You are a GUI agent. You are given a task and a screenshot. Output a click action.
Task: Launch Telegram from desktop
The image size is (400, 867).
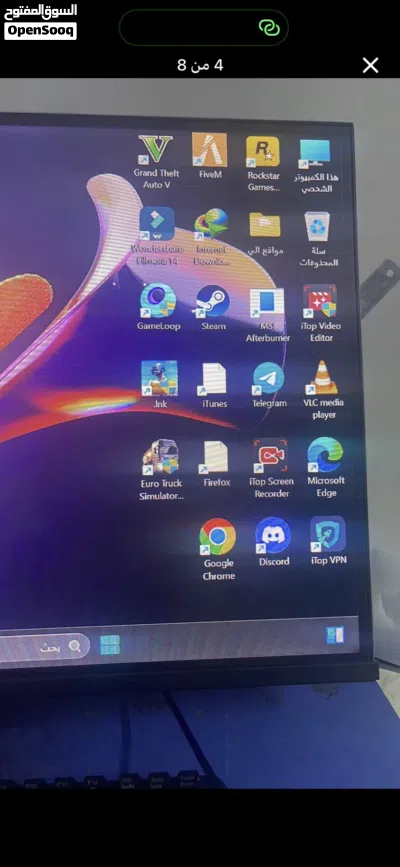pos(268,378)
